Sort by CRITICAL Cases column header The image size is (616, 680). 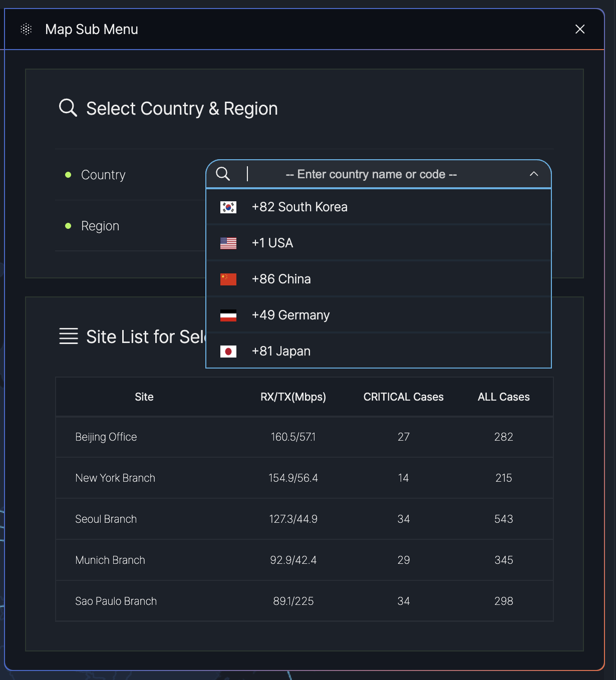403,397
